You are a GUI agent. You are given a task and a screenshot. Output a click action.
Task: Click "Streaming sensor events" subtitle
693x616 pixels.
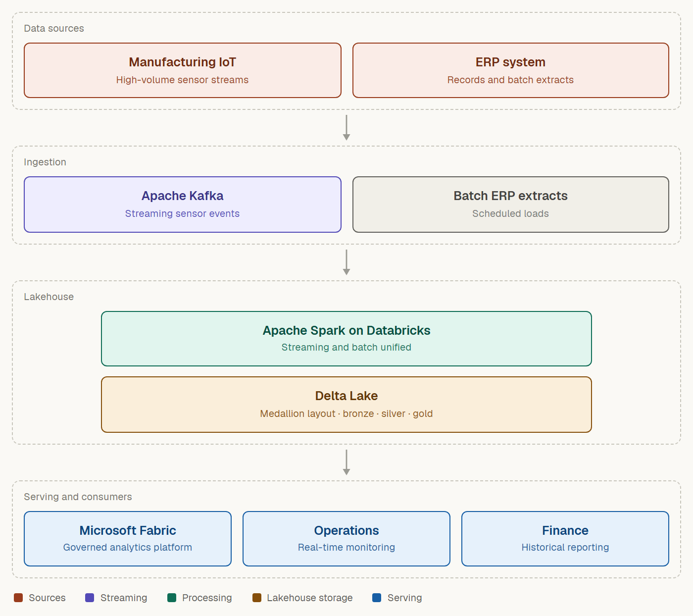[x=183, y=213]
